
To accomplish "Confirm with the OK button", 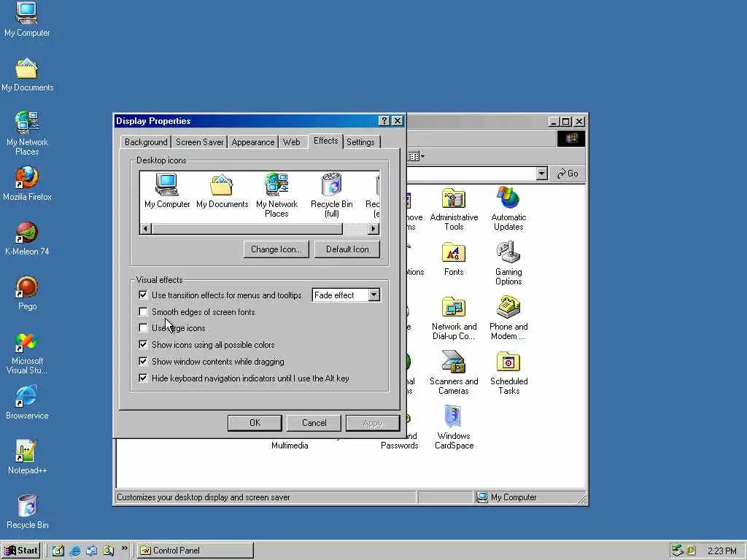I will (255, 423).
